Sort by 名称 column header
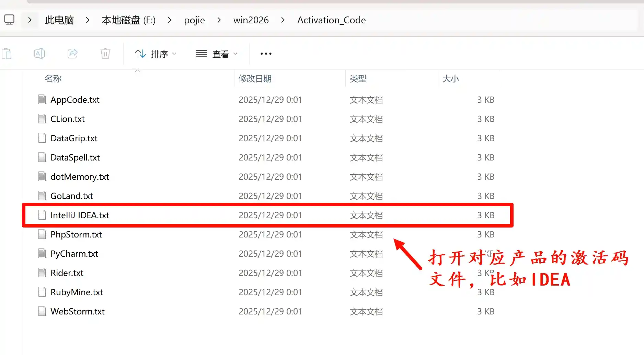Screen dimensions: 644x355 (x=53, y=79)
